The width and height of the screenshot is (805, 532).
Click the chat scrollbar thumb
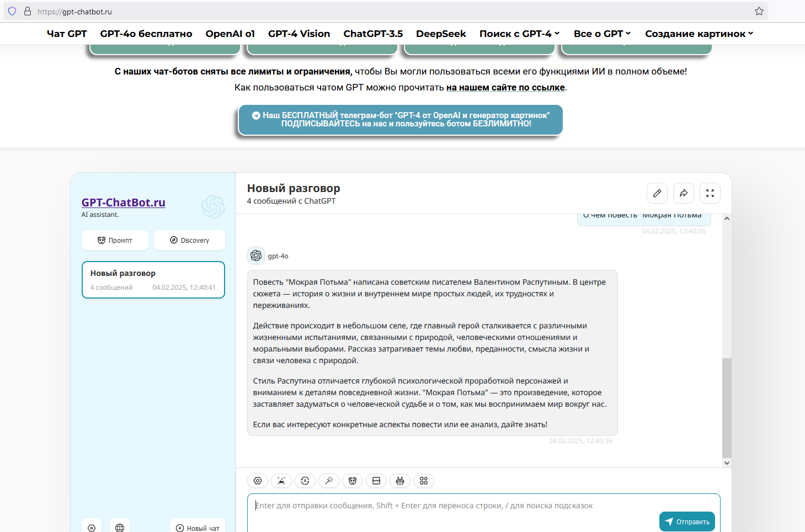click(727, 408)
